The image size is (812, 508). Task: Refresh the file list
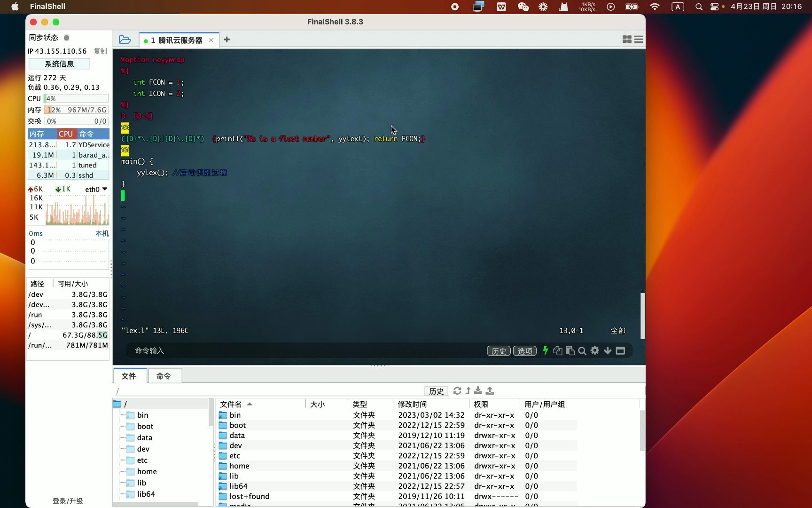tap(457, 390)
